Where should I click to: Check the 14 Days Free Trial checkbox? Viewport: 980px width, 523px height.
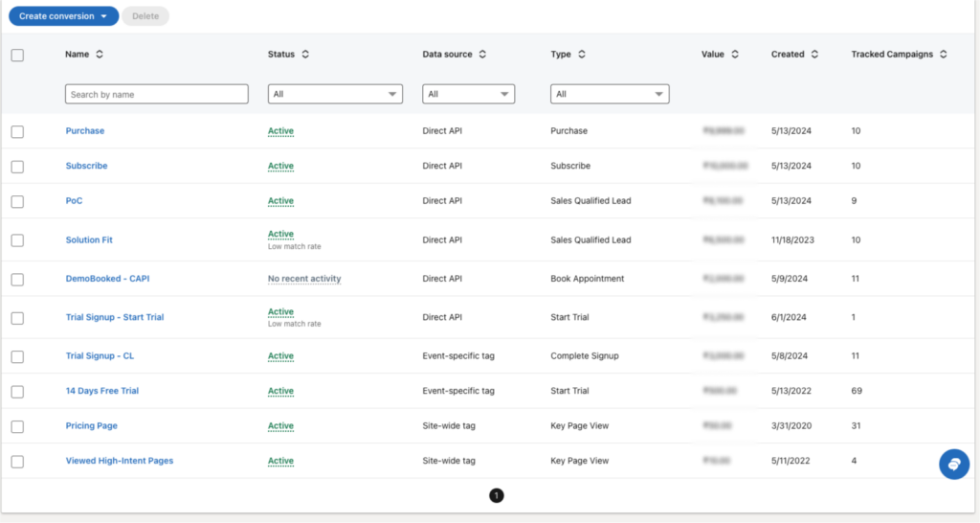(x=17, y=392)
